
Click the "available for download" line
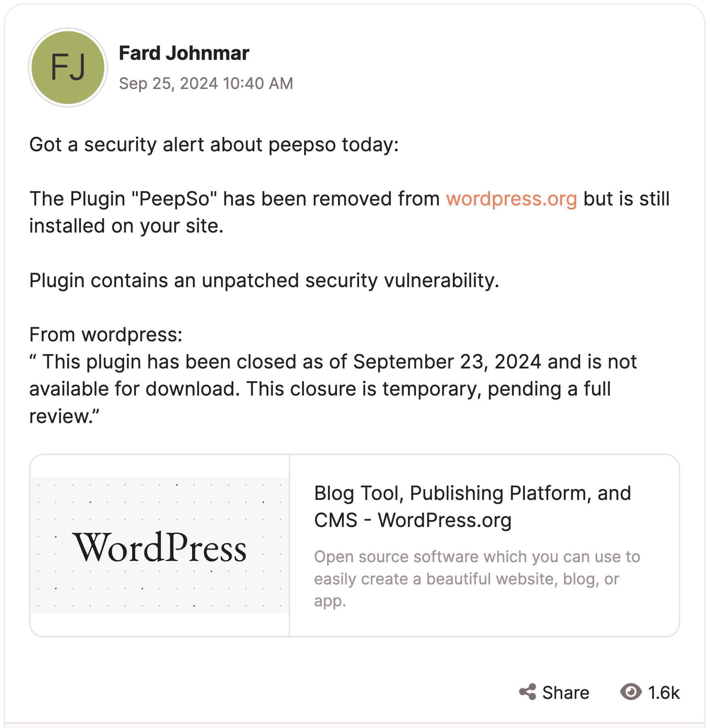[x=319, y=389]
